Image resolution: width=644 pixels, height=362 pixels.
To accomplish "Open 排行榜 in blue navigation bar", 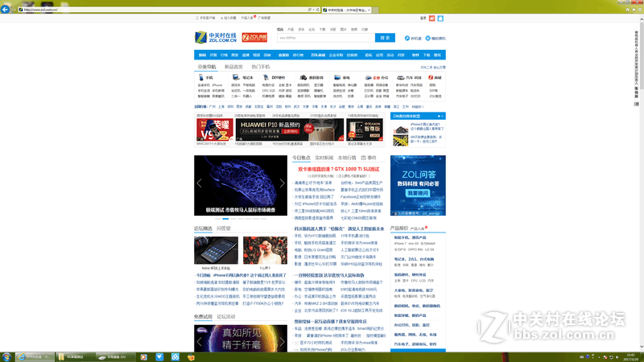I will (298, 55).
